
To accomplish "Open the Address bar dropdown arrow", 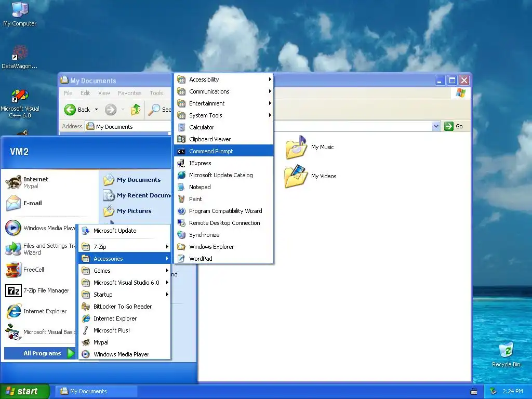I will [436, 127].
